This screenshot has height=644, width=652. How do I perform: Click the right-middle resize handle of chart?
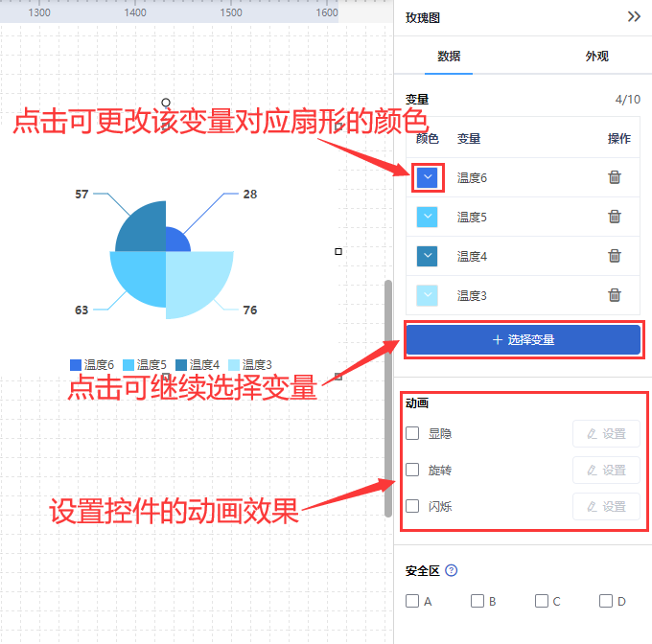pyautogui.click(x=338, y=251)
